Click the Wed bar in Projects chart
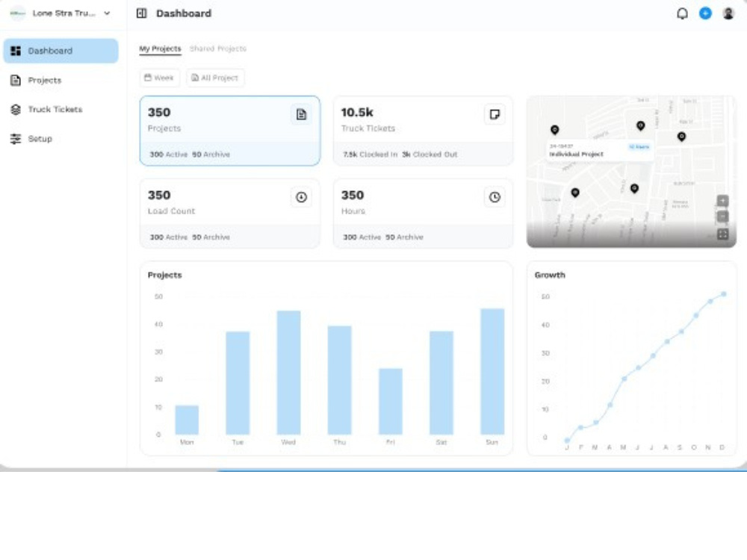The width and height of the screenshot is (747, 560). [288, 373]
